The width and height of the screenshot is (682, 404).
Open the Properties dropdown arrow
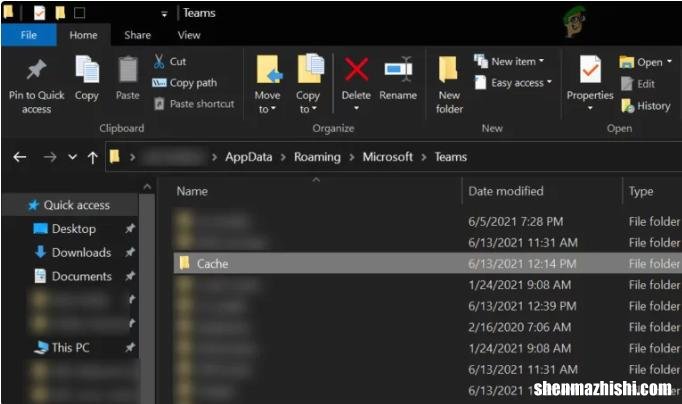click(590, 108)
